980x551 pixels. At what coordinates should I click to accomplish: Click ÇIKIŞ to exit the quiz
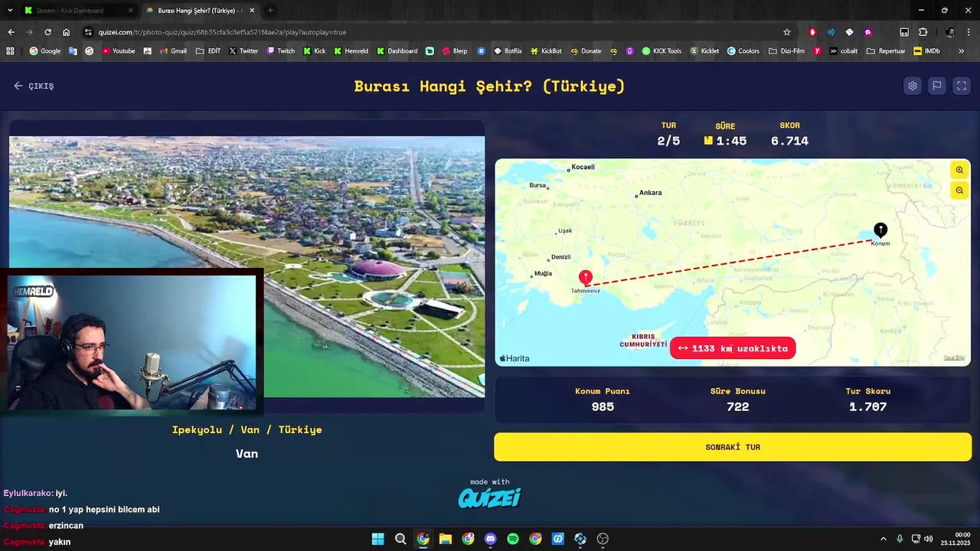click(x=34, y=86)
